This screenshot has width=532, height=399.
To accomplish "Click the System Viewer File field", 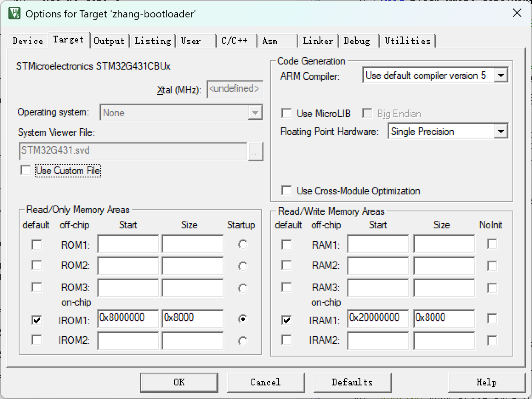I will [133, 151].
